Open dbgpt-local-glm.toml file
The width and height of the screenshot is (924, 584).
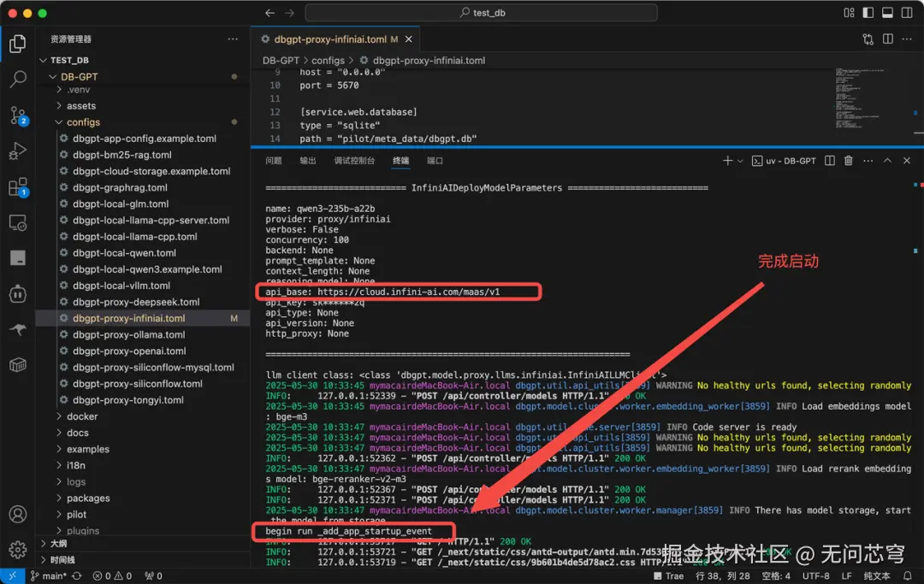point(121,204)
